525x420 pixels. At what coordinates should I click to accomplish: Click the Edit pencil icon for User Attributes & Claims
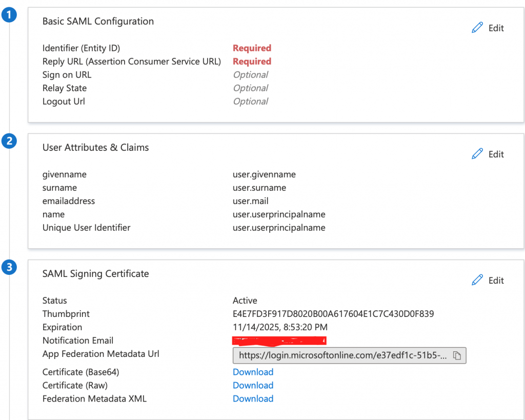coord(478,153)
